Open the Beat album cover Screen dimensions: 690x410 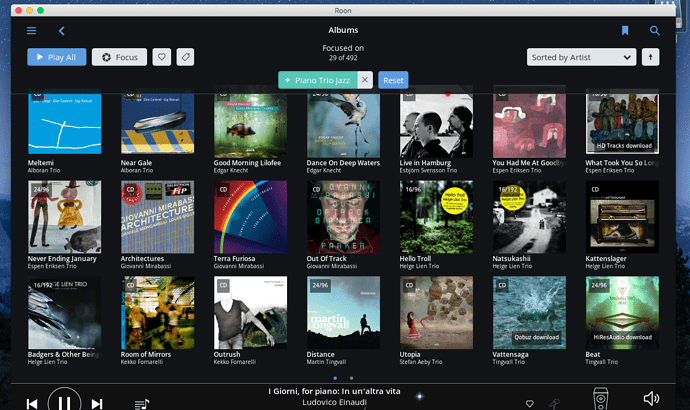click(622, 313)
